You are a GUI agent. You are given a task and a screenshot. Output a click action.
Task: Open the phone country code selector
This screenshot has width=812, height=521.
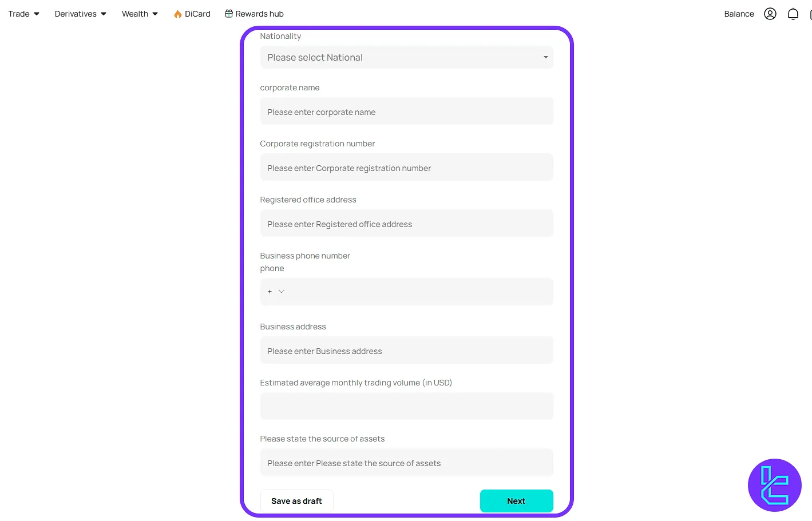point(275,292)
